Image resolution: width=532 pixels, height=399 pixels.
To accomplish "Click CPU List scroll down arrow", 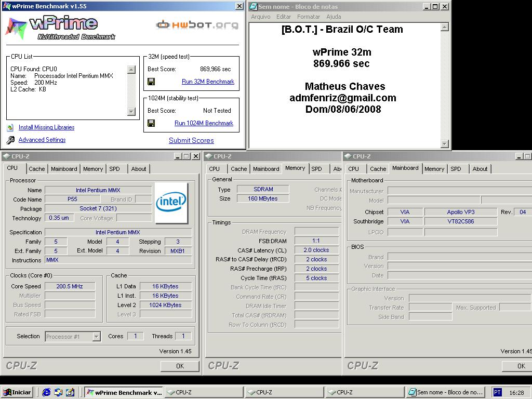I will 131,111.
